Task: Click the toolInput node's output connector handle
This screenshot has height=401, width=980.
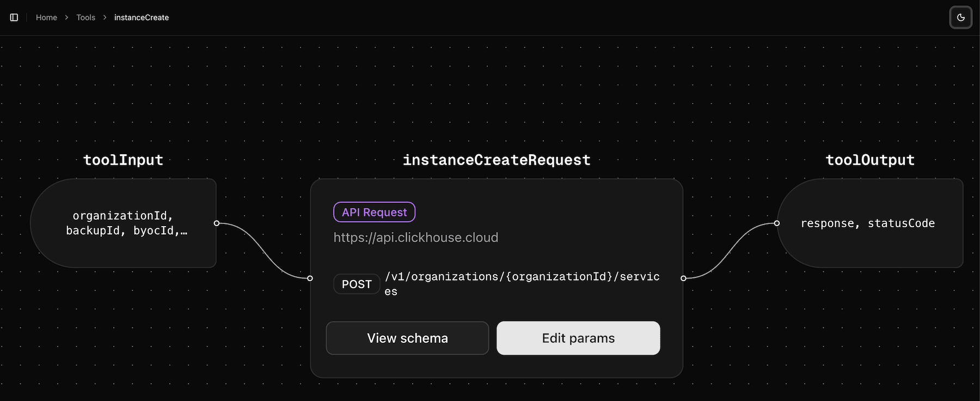Action: [x=217, y=223]
